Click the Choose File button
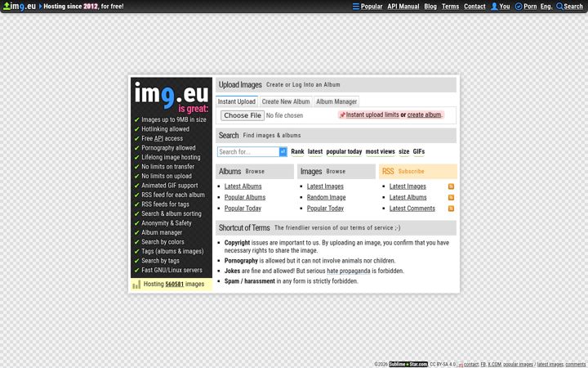The height and width of the screenshot is (368, 588). point(243,115)
